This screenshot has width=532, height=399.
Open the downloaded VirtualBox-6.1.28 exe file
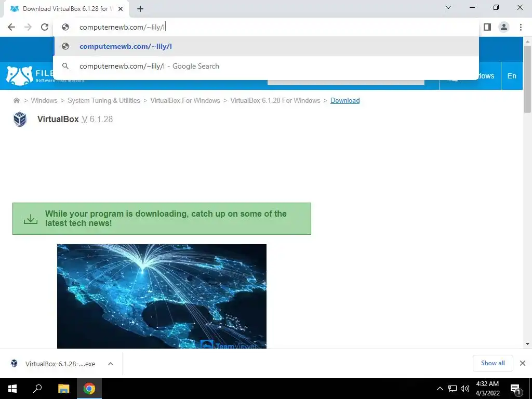[x=60, y=364]
